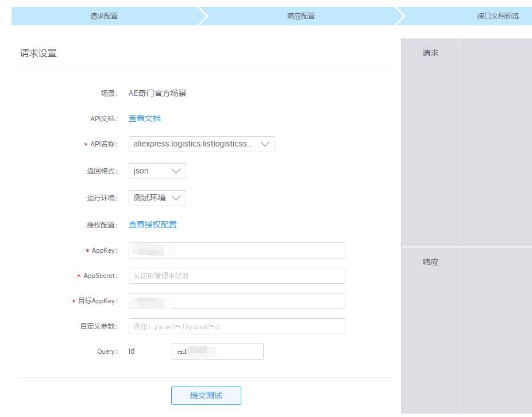Click the API名称 label
This screenshot has width=532, height=417.
(104, 144)
